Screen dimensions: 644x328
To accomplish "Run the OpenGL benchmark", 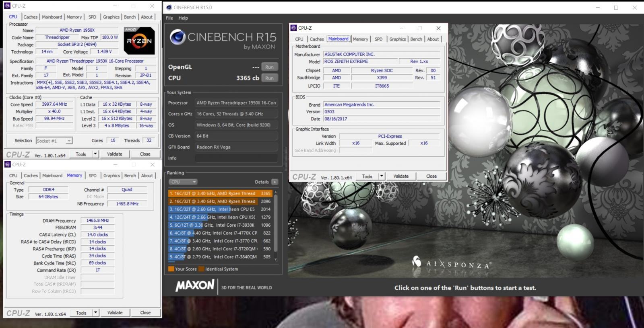I will tap(269, 67).
